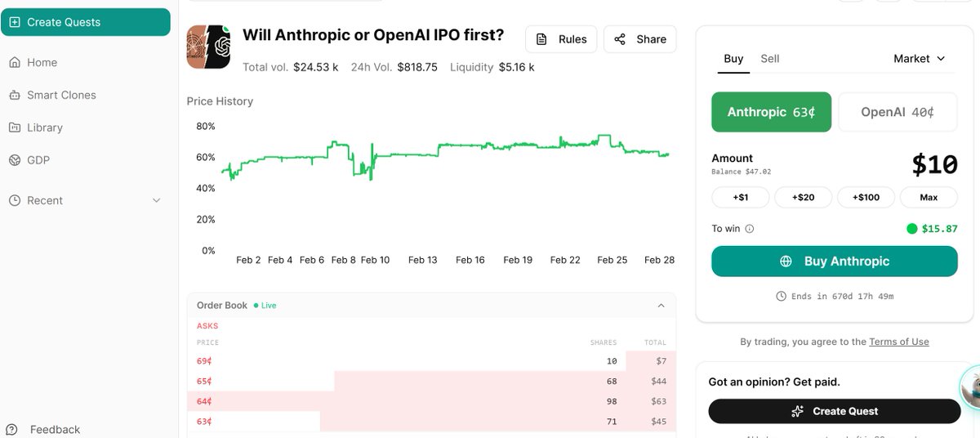Click the 65¢ ask row
The height and width of the screenshot is (438, 980).
tap(431, 381)
